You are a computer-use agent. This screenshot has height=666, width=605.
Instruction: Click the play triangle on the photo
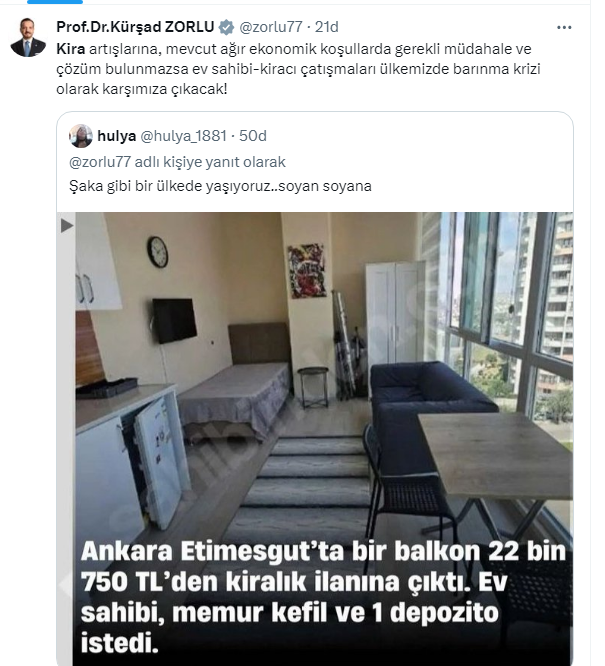click(x=67, y=226)
